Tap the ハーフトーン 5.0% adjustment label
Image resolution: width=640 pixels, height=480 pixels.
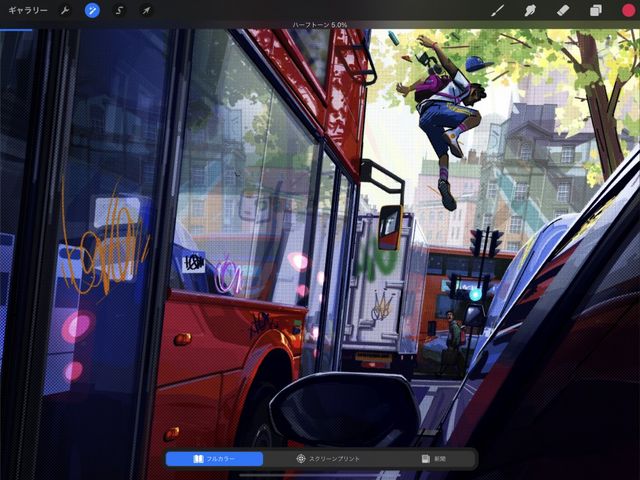(x=320, y=25)
